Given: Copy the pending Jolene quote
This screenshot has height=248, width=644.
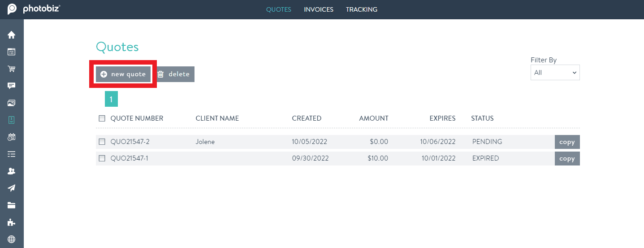Looking at the screenshot, I should pos(567,142).
